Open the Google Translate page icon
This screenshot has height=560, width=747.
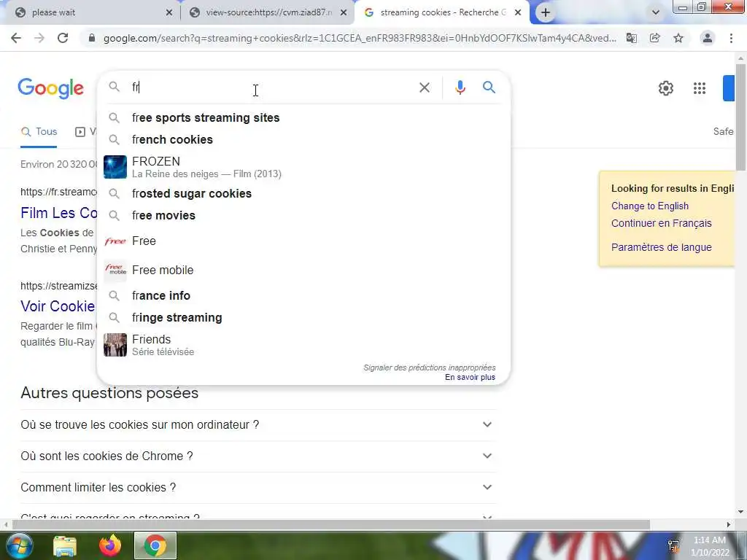point(631,38)
